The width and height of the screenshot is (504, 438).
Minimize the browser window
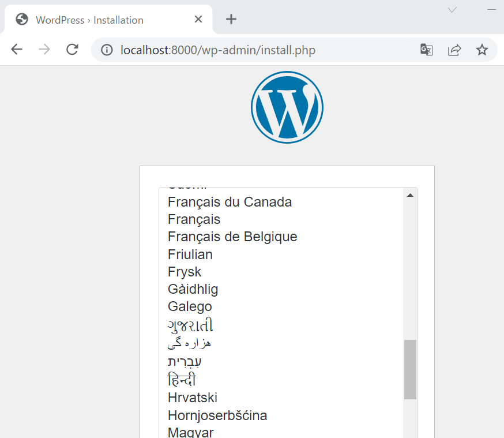point(491,10)
